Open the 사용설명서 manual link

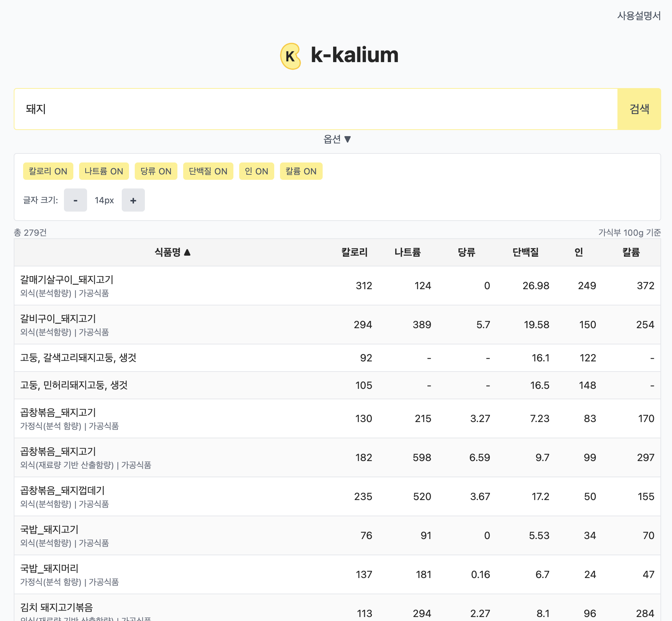639,15
